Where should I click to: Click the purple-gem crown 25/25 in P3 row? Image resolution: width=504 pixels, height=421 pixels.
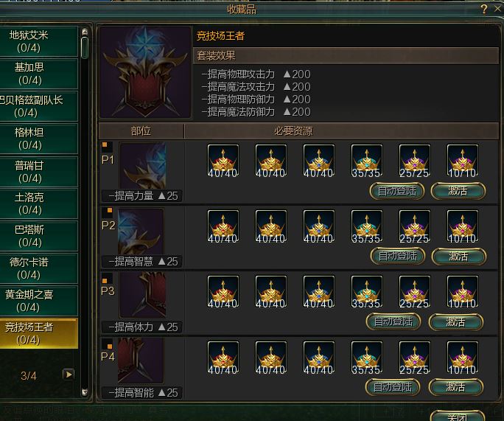pyautogui.click(x=415, y=291)
